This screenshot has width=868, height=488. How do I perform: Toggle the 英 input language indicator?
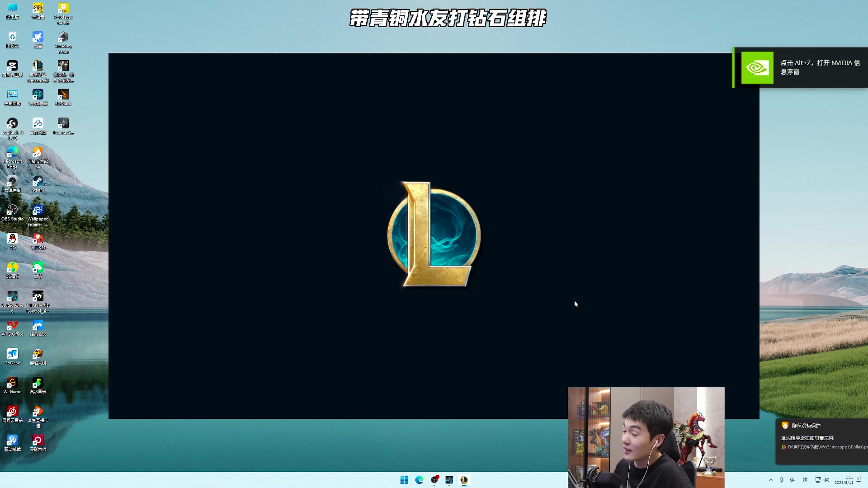coord(792,480)
